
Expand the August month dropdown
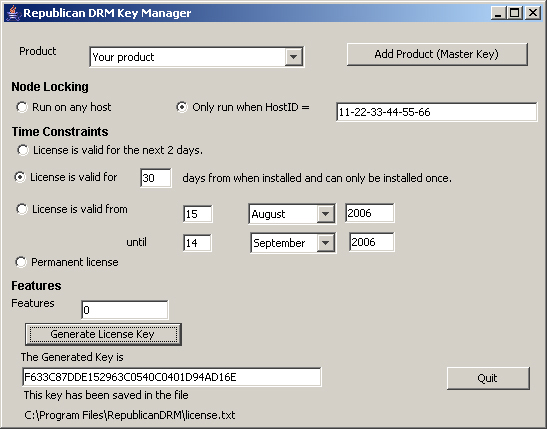coord(325,213)
